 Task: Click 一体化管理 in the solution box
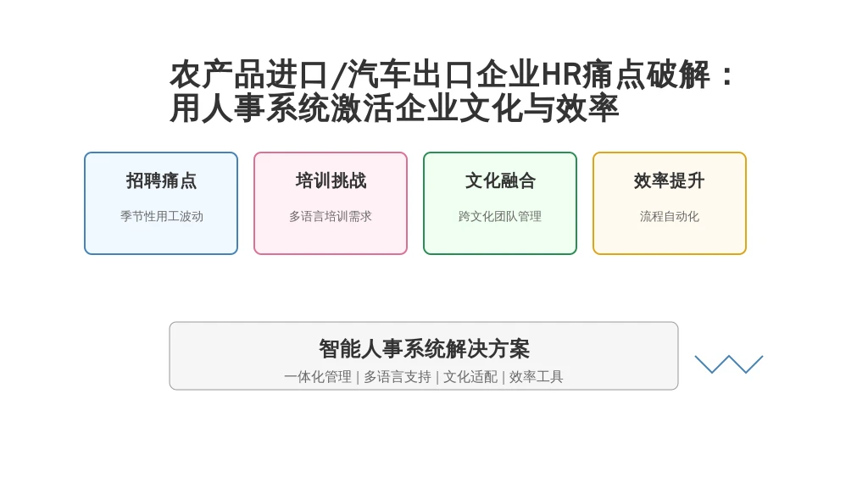pyautogui.click(x=317, y=377)
